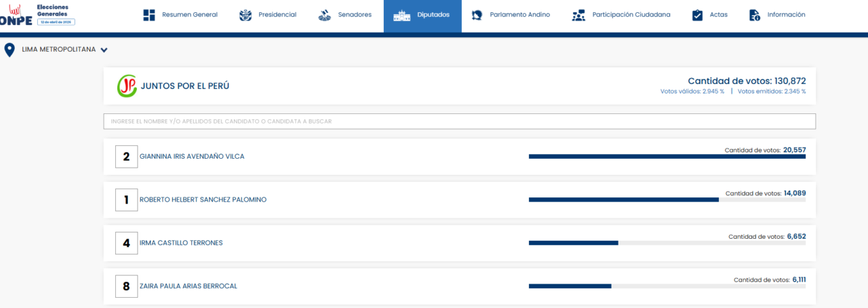The image size is (868, 308).
Task: Click the Actas clipboard icon
Action: [x=697, y=15]
